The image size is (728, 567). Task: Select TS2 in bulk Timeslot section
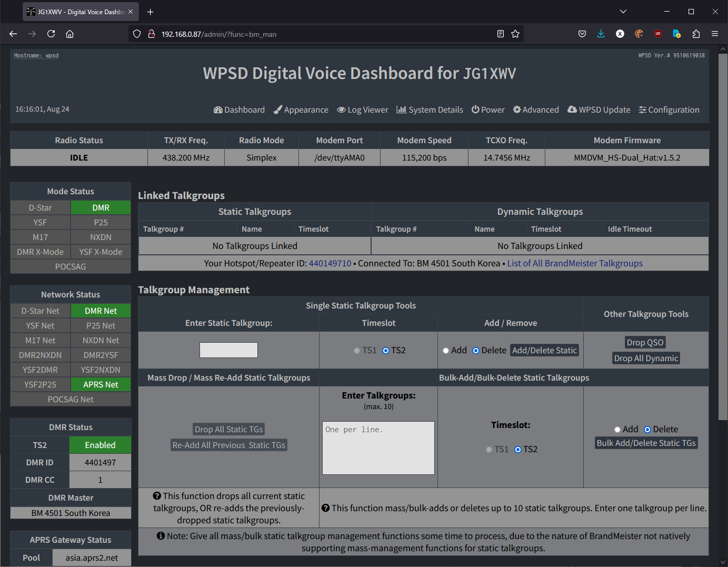click(518, 450)
